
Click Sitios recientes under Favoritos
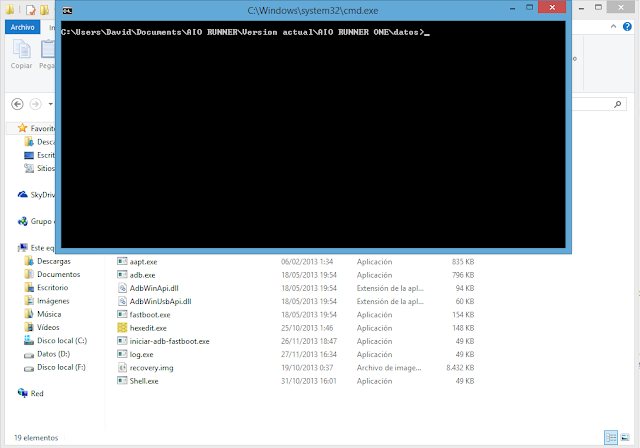[x=40, y=168]
